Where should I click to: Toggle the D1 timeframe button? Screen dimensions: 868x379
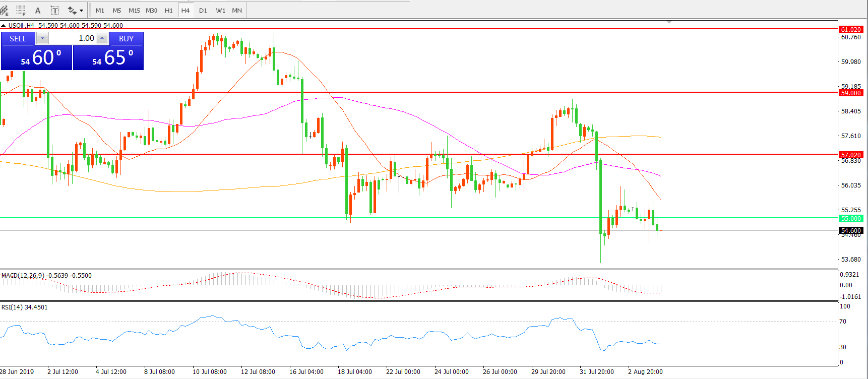point(203,10)
